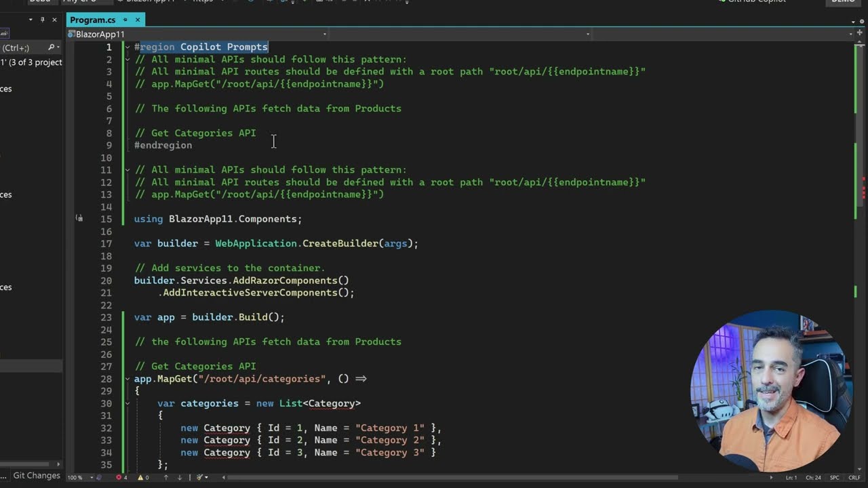Image resolution: width=868 pixels, height=488 pixels.
Task: Close the Program.cs tab
Action: coord(138,20)
